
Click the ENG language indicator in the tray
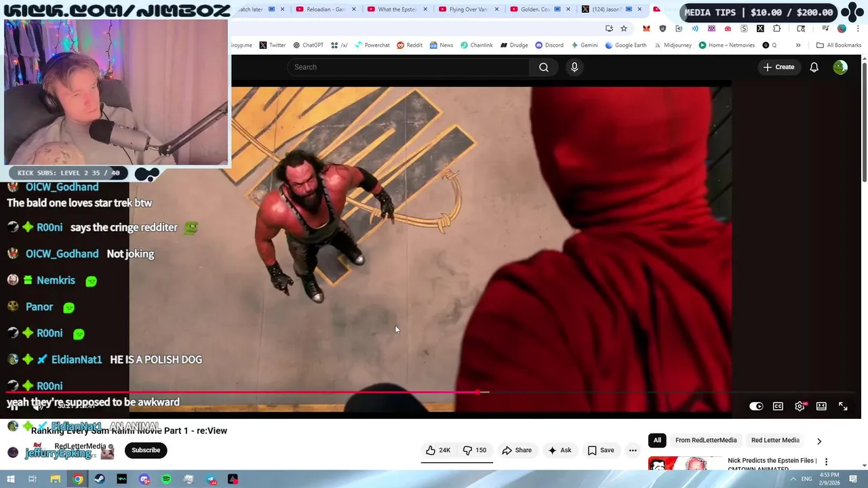(807, 479)
